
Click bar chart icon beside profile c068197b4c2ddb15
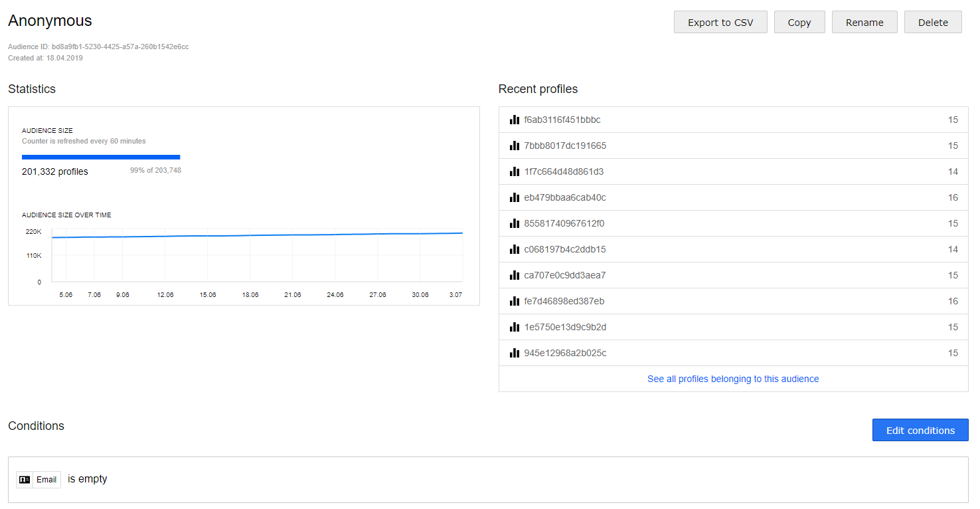coord(514,250)
